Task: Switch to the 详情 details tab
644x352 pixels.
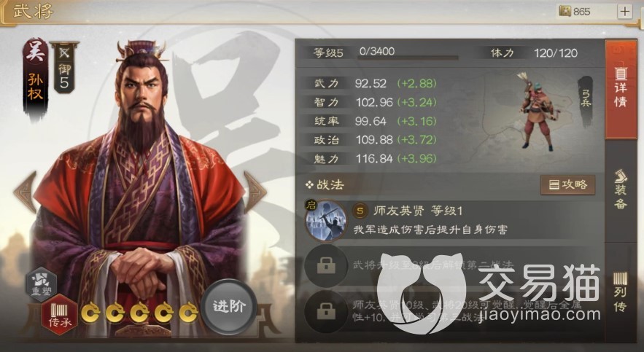Action: (x=621, y=90)
